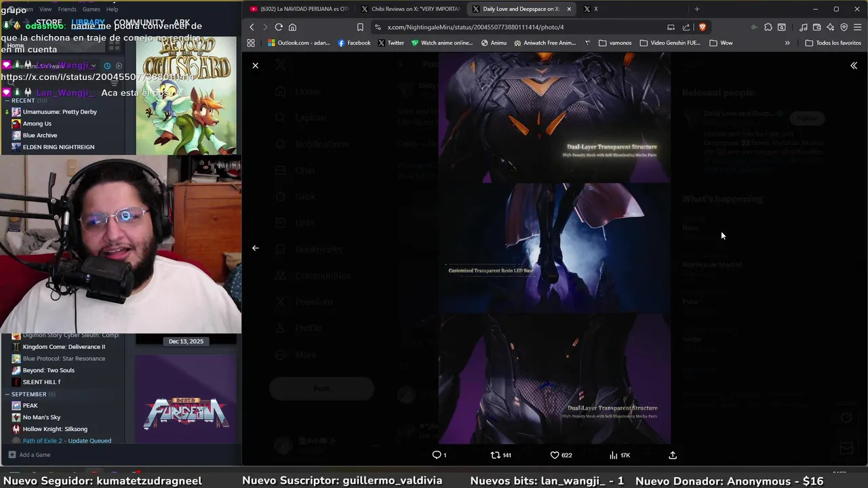Switch to the Steam STORE section
The image size is (868, 488).
click(49, 23)
